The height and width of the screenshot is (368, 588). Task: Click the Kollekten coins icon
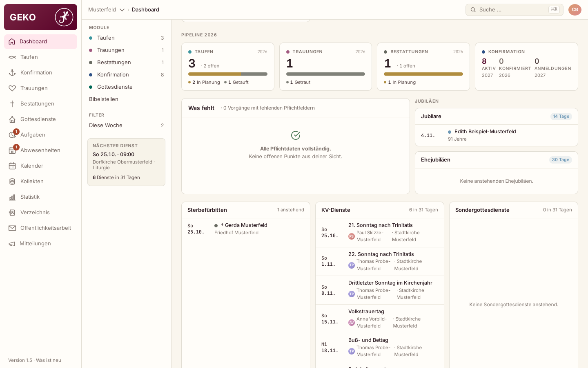tap(12, 182)
